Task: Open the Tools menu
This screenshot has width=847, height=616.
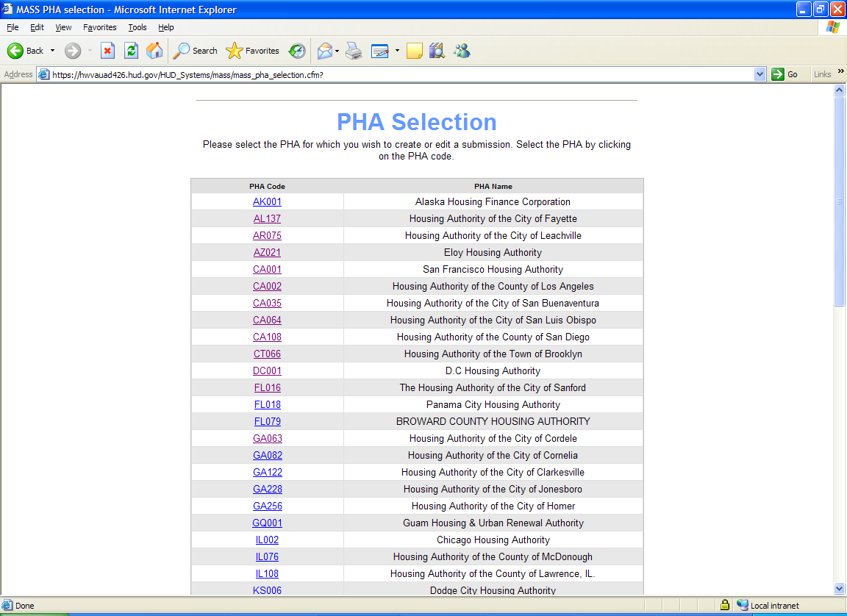Action: click(x=137, y=27)
